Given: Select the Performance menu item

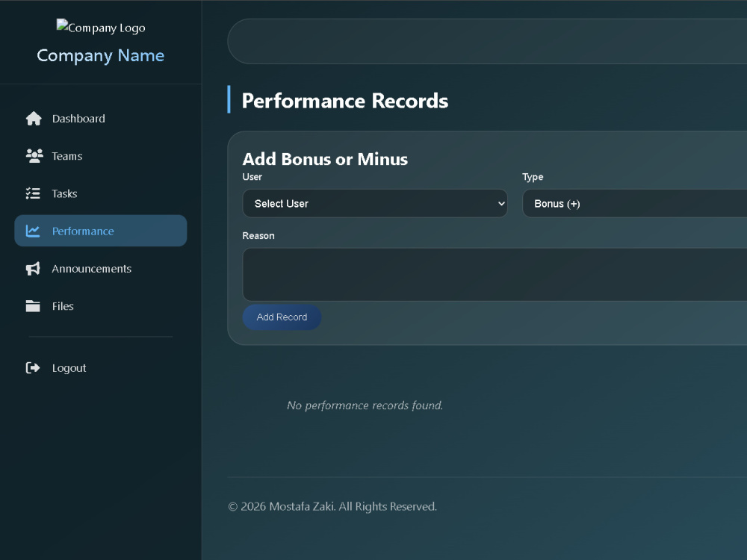Looking at the screenshot, I should pyautogui.click(x=101, y=231).
